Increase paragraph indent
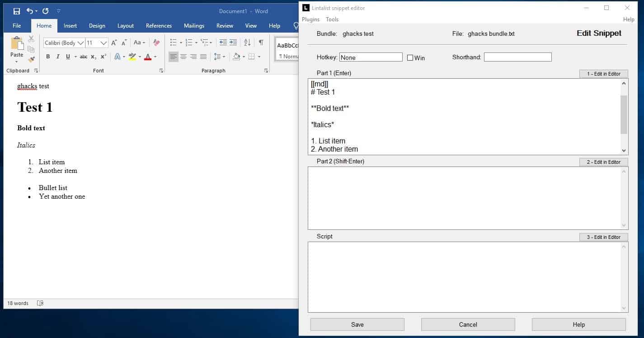The height and width of the screenshot is (338, 644). click(233, 43)
